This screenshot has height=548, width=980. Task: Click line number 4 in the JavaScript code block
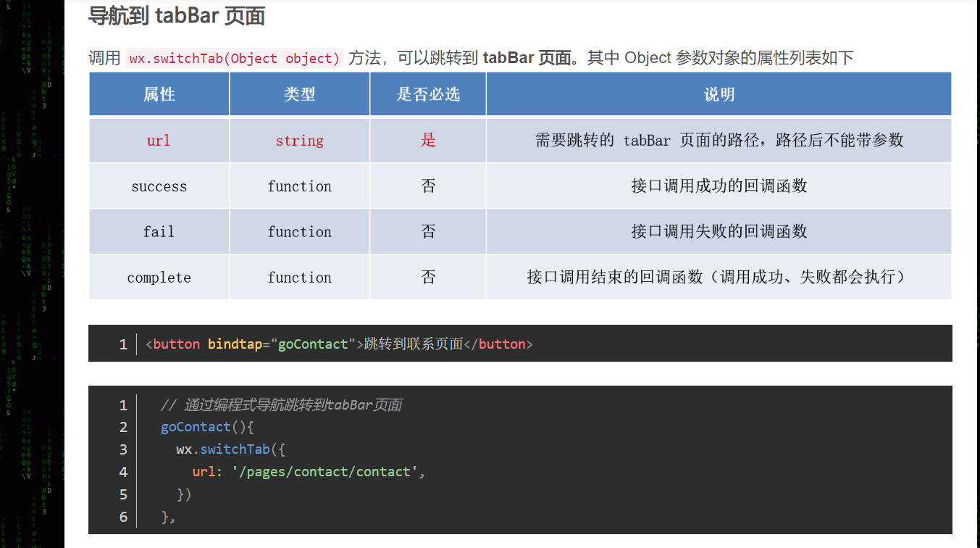(123, 472)
